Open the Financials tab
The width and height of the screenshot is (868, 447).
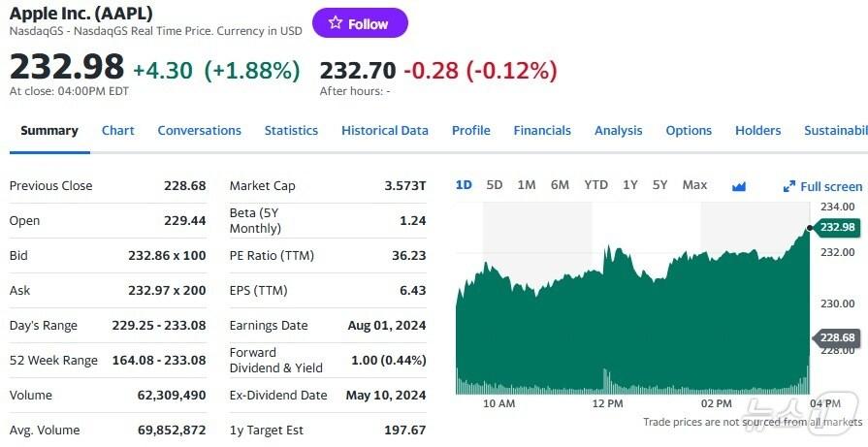pyautogui.click(x=542, y=130)
